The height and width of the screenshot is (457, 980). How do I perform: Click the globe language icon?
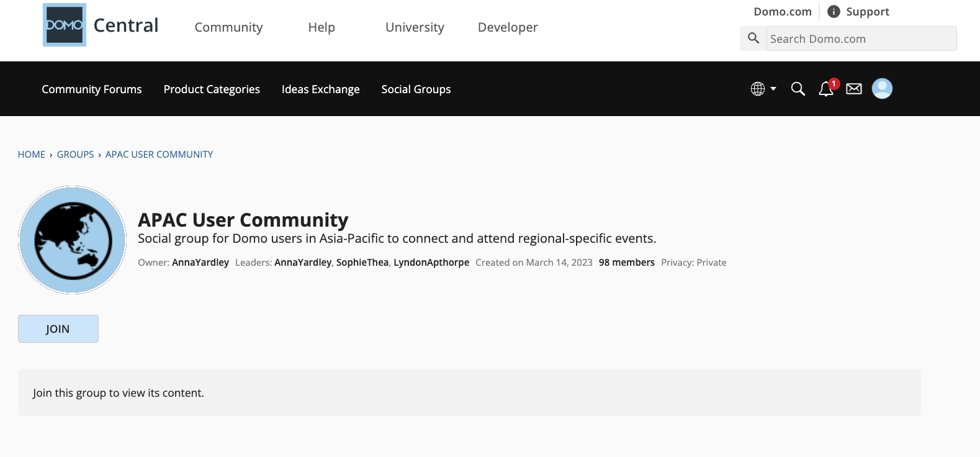point(757,89)
